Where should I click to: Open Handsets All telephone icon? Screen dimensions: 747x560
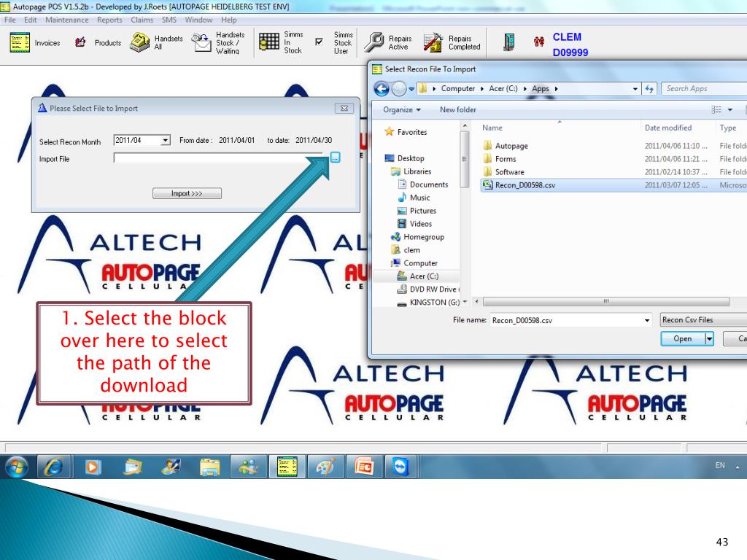click(x=140, y=42)
